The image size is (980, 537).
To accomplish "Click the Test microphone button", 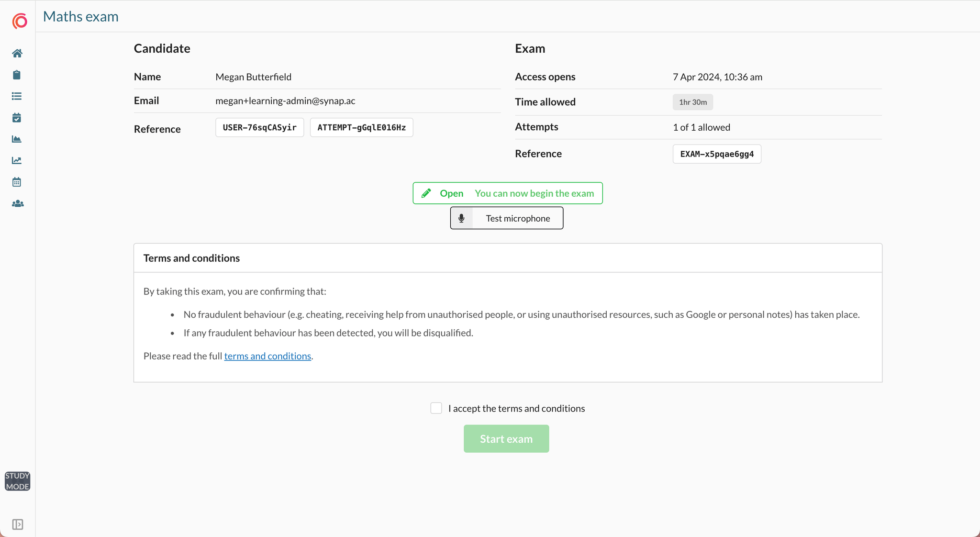I will point(507,218).
